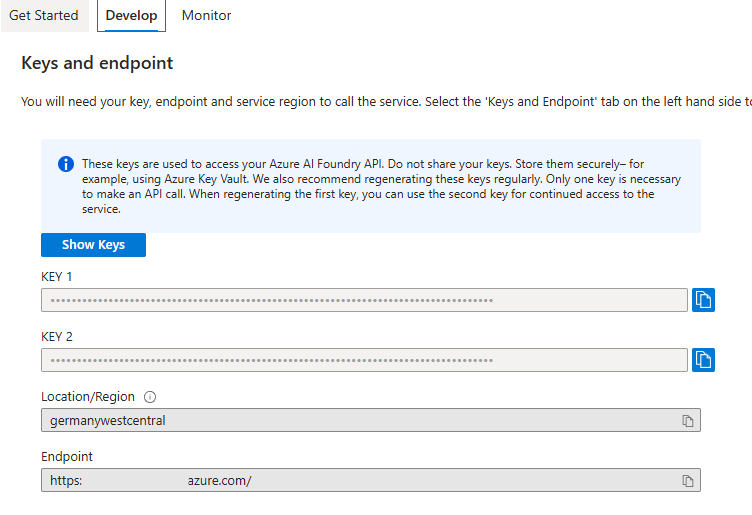Click the Endpoint URL text field

tap(360, 481)
